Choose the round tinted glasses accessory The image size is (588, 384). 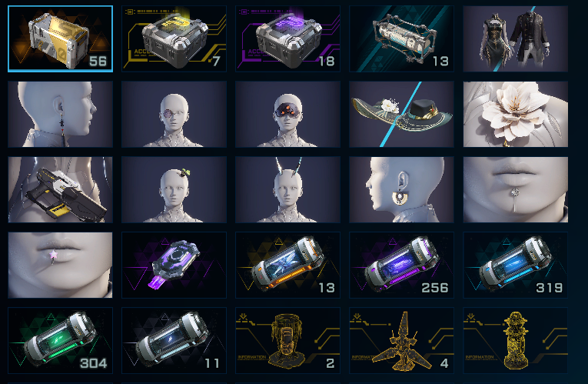pyautogui.click(x=174, y=114)
